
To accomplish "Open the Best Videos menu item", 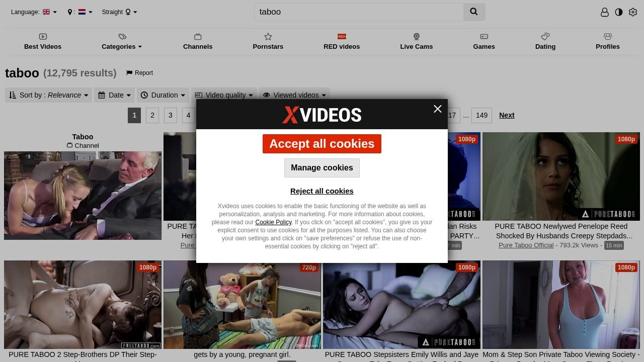I will (43, 42).
